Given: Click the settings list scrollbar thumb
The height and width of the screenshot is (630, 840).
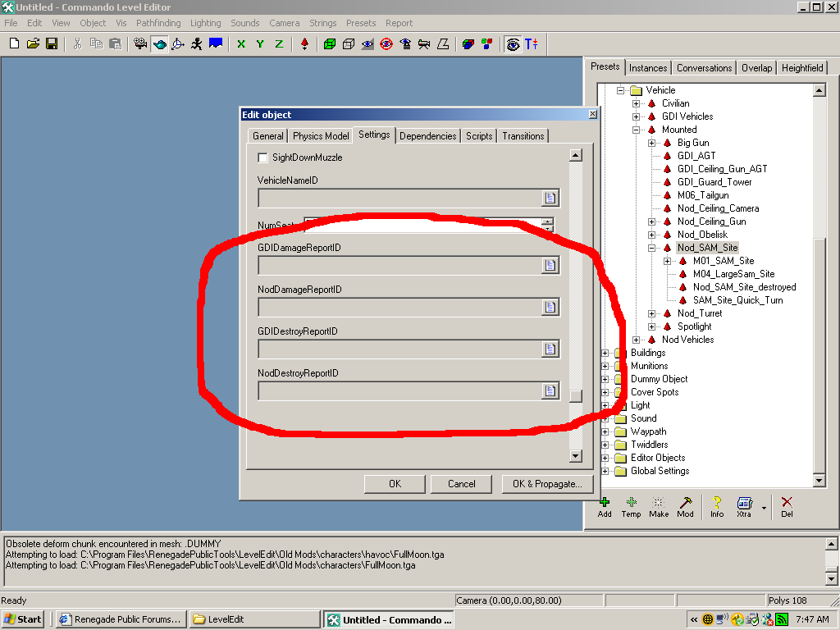Looking at the screenshot, I should [576, 396].
